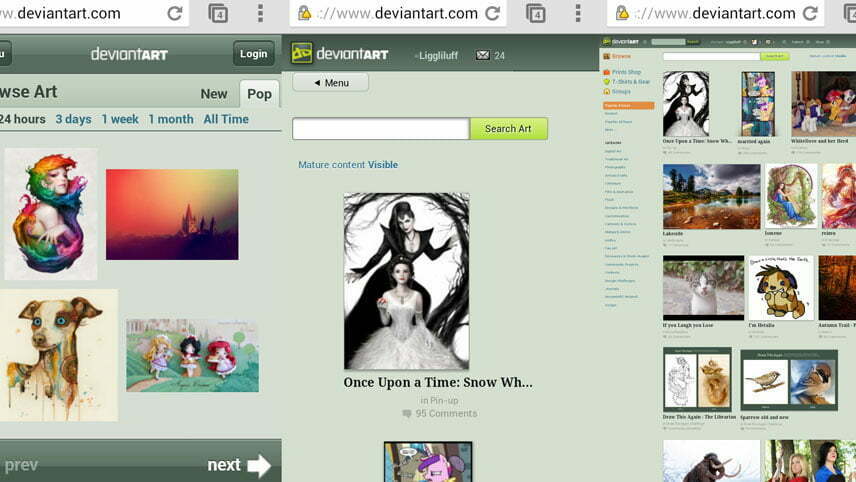Switch to the Pop tab in Browse Art
This screenshot has height=482, width=856.
259,94
